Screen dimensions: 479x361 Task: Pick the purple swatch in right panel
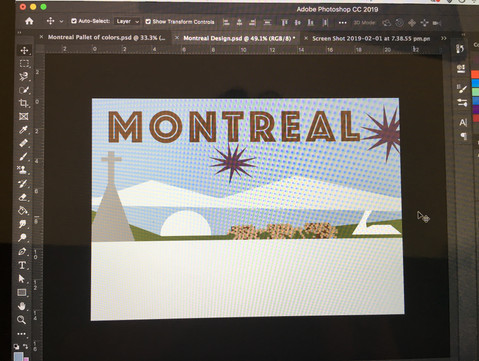tap(476, 109)
